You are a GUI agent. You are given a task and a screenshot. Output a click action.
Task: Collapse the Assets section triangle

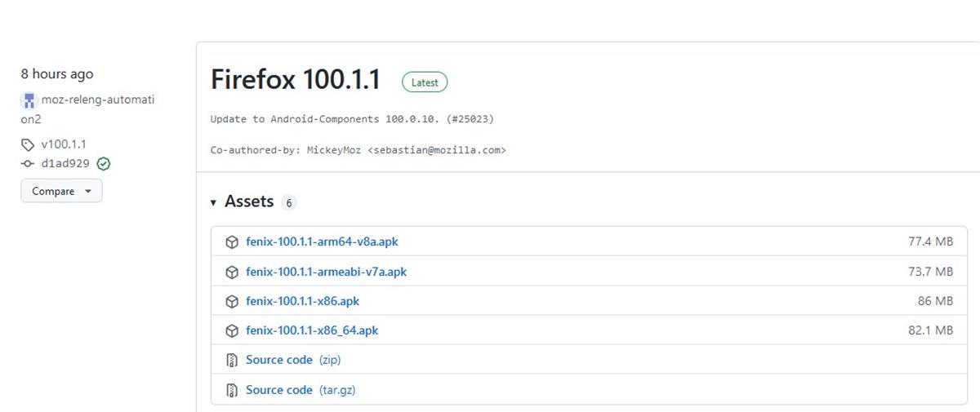[214, 202]
